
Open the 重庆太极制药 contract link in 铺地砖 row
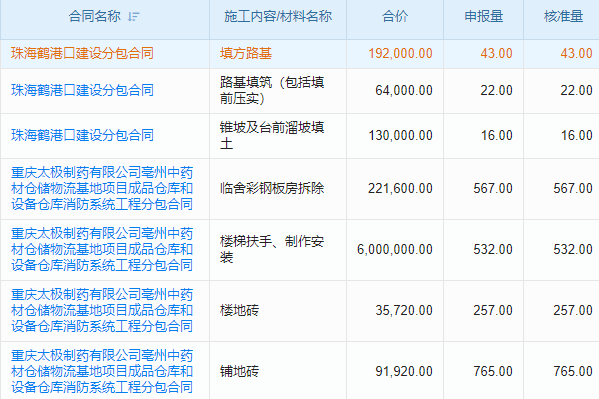(x=102, y=371)
